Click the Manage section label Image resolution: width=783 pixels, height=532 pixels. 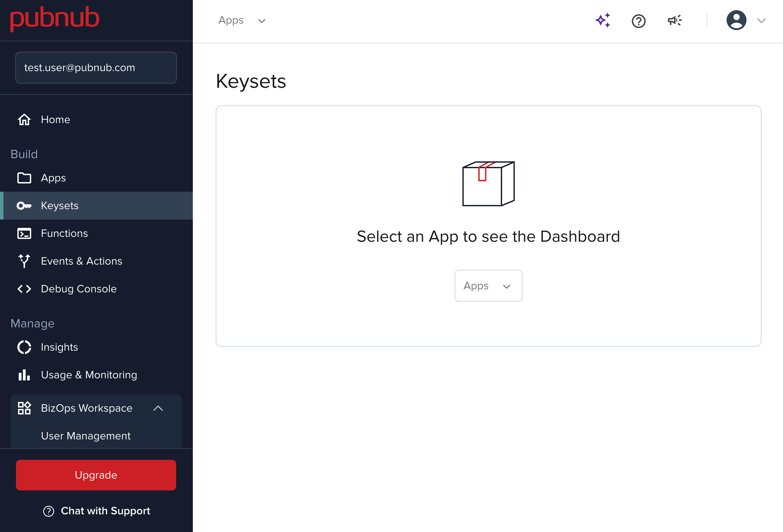[x=33, y=324]
